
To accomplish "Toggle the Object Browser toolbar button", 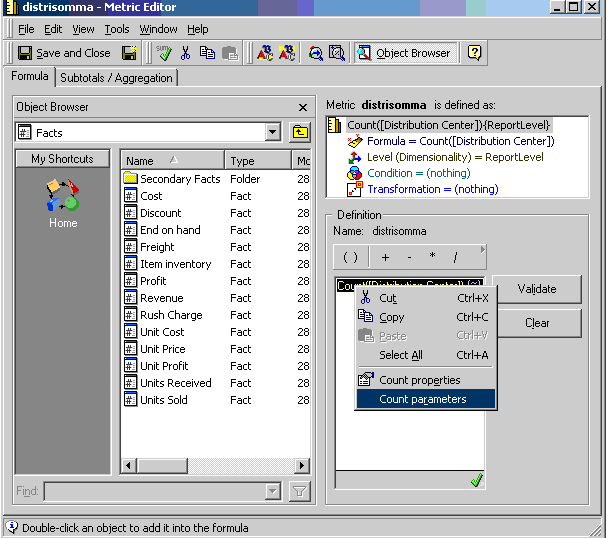I will pos(405,53).
